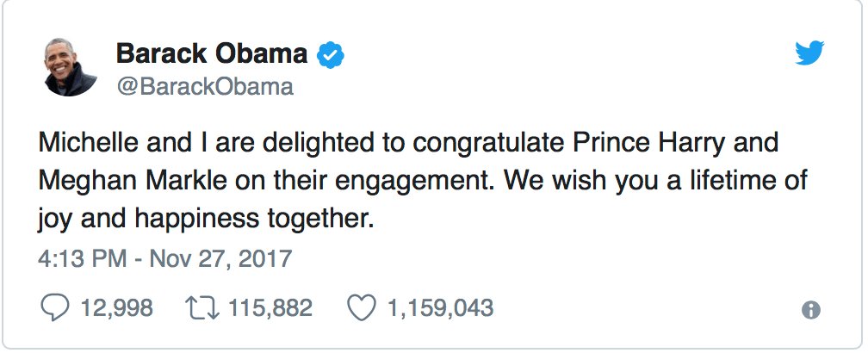Click the 12,998 replies count

(115, 307)
